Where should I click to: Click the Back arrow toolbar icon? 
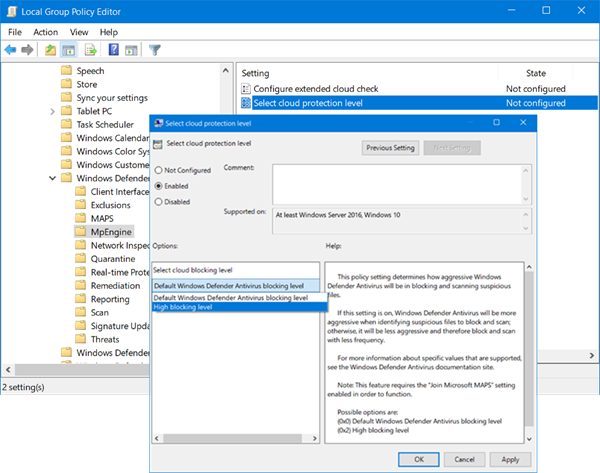pos(11,49)
